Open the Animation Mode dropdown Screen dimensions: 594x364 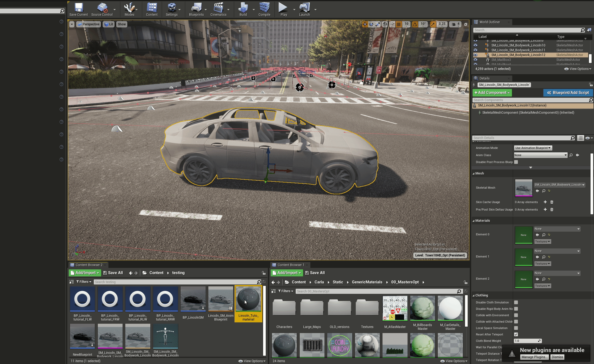coord(533,148)
